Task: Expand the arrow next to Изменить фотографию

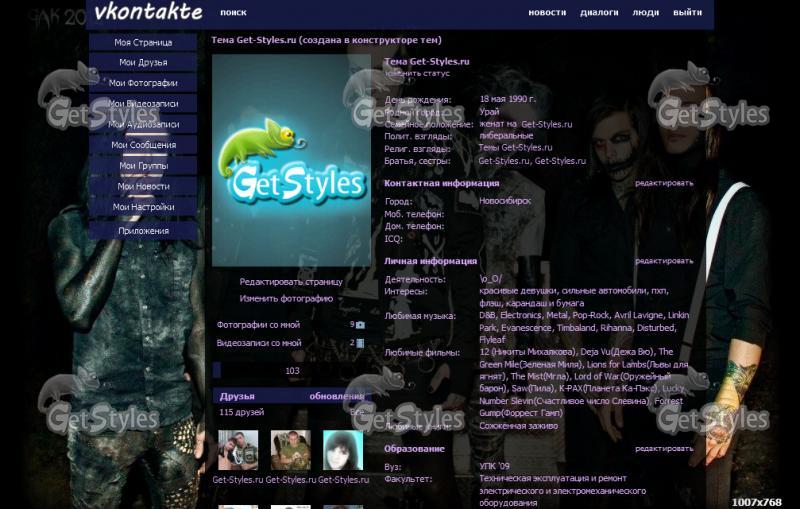Action: (x=338, y=298)
